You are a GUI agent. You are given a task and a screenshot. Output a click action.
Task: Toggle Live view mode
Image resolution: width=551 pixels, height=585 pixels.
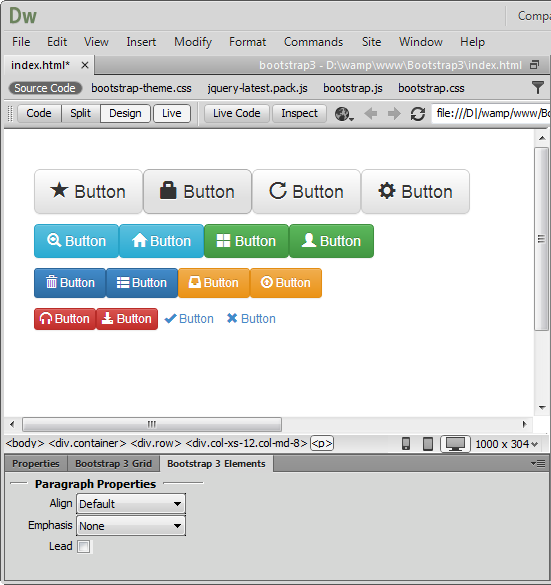172,113
